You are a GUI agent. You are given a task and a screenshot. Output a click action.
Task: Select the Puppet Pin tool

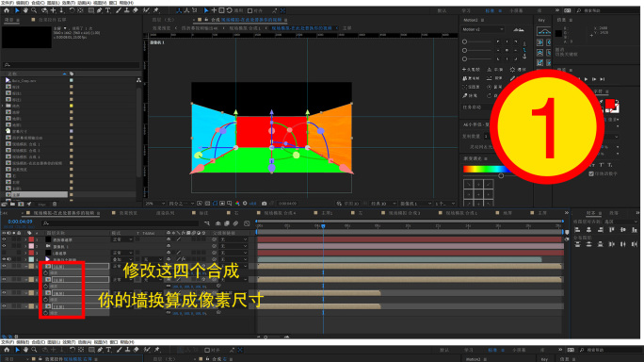point(156,10)
